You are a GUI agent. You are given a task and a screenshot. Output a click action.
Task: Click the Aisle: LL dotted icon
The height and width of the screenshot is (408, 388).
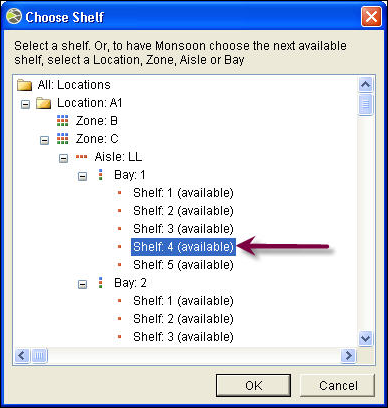[81, 157]
